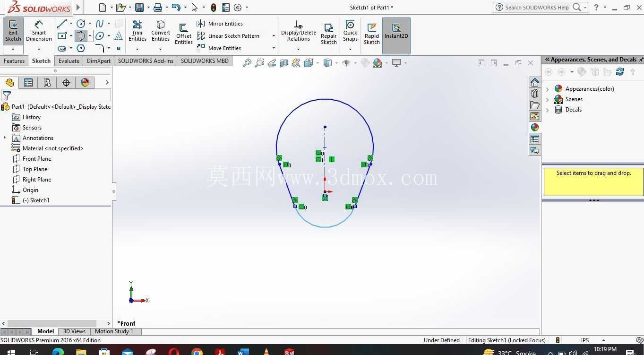
Task: Open SOLIDWORKS Add-Ins tab
Action: pyautogui.click(x=146, y=61)
